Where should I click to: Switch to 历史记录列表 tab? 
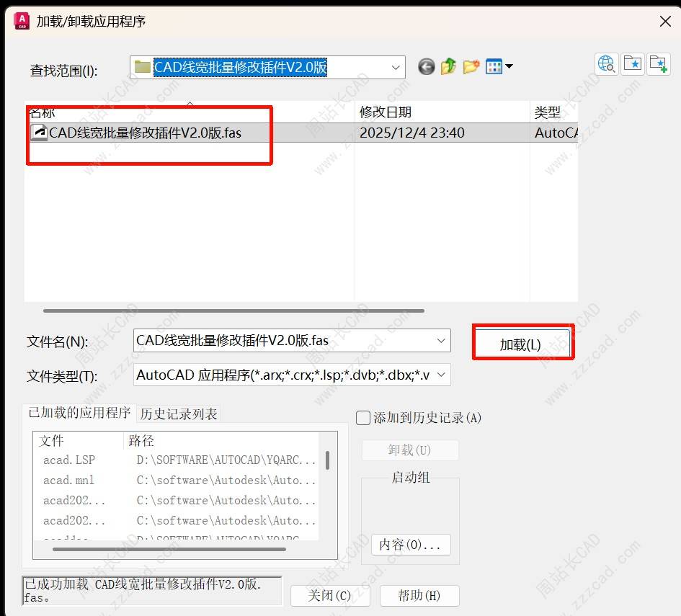click(179, 414)
